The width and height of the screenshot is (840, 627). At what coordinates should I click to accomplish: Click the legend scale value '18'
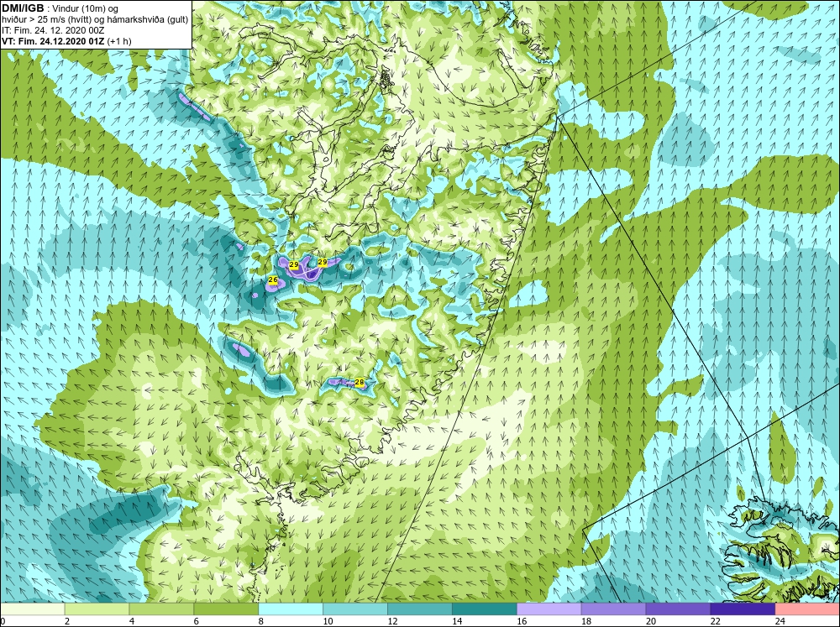(586, 621)
